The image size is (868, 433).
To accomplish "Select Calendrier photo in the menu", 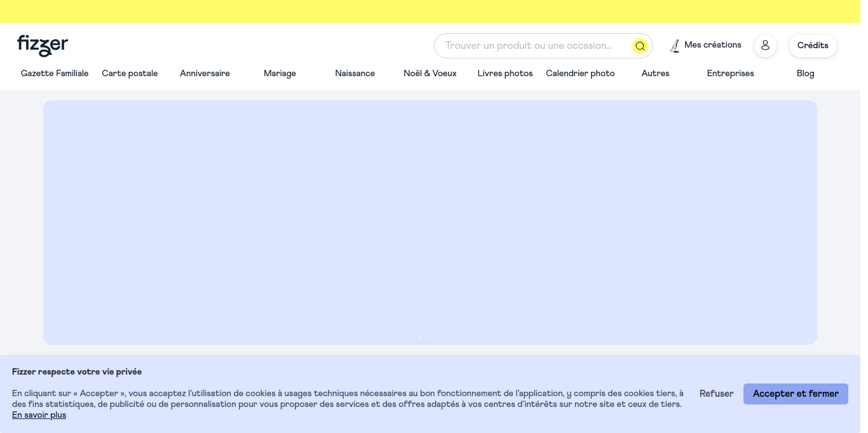I will (x=580, y=74).
